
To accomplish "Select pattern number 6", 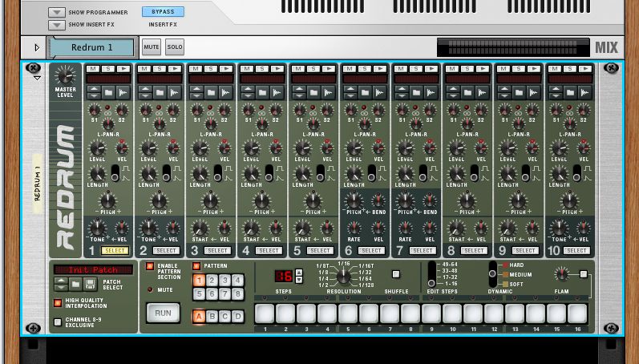I will click(x=212, y=293).
